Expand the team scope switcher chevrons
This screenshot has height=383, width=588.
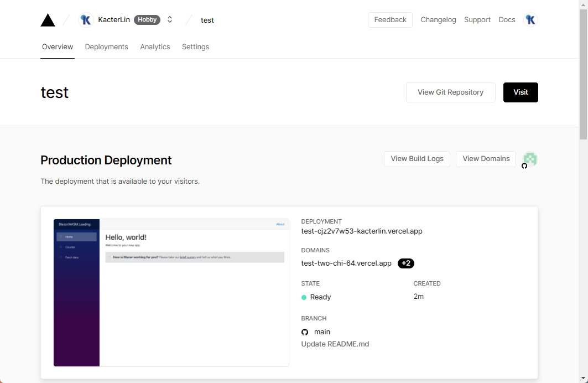pyautogui.click(x=170, y=20)
